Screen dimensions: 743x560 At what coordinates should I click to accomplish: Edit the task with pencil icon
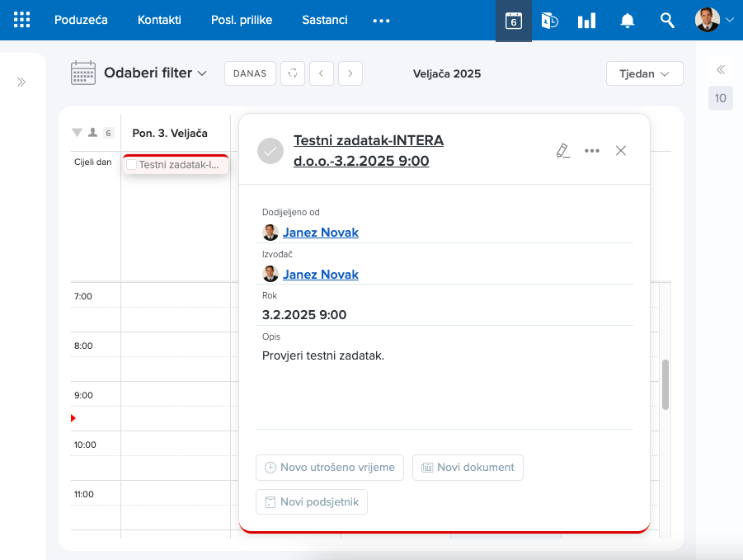(562, 150)
